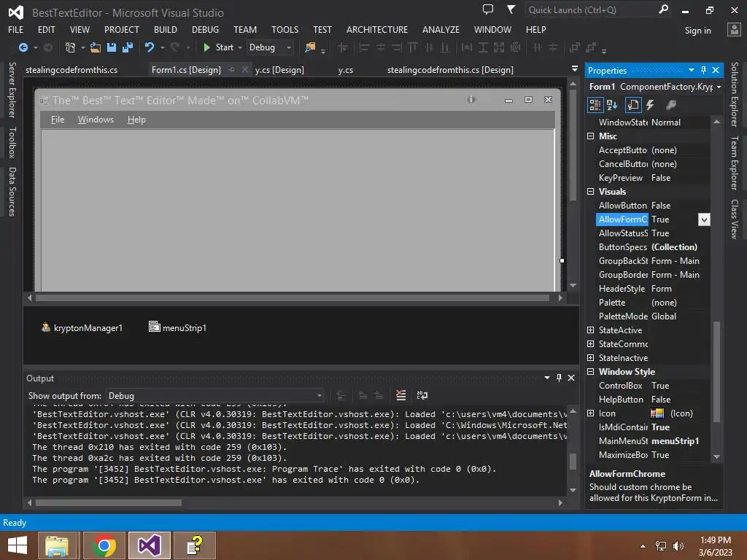Click the Quick Launch magnifier icon
The image size is (747, 560).
[x=664, y=9]
